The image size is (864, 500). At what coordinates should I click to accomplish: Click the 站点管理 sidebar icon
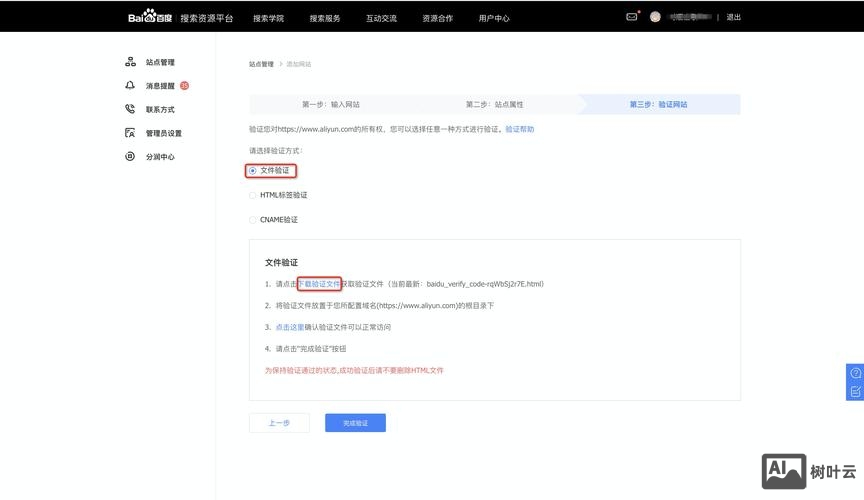click(130, 62)
